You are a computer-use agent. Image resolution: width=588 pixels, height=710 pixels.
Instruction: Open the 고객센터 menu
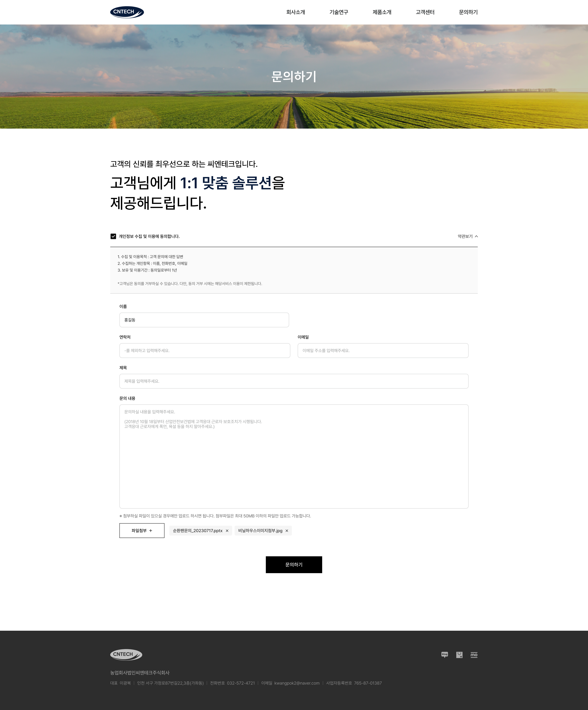tap(425, 12)
